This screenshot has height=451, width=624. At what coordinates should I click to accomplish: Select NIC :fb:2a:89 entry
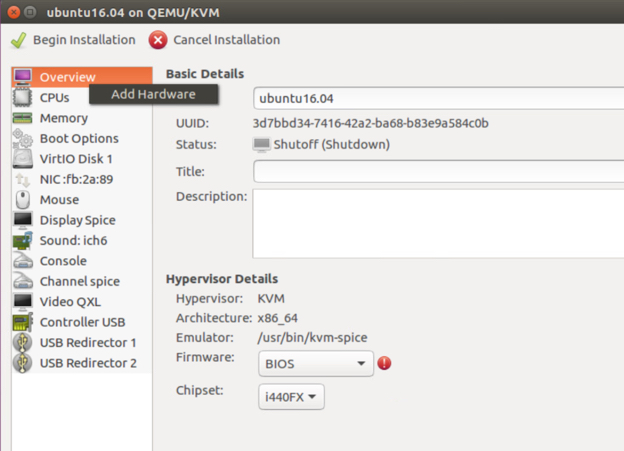pyautogui.click(x=82, y=179)
